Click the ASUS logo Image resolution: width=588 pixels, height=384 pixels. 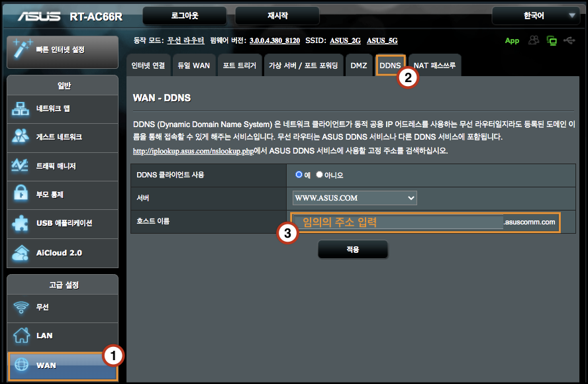tap(39, 16)
